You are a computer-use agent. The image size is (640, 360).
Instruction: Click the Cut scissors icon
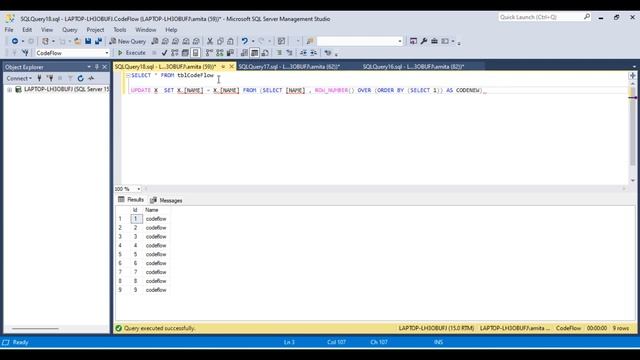click(210, 41)
